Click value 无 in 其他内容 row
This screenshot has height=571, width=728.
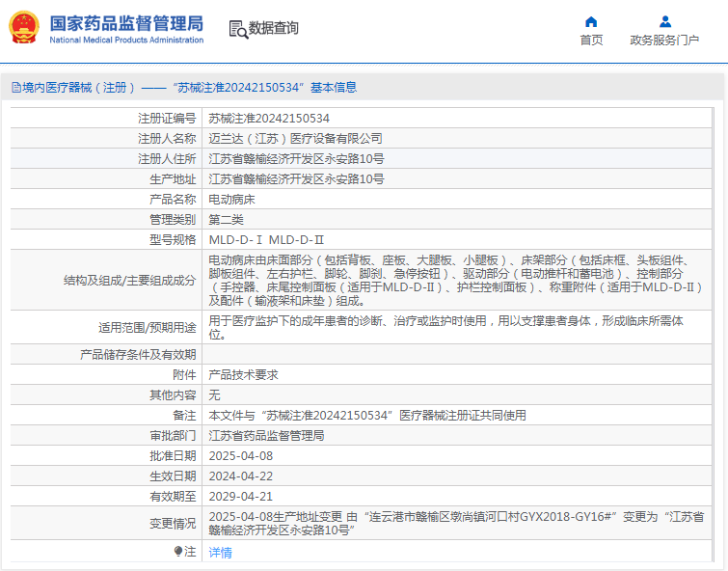(x=214, y=394)
